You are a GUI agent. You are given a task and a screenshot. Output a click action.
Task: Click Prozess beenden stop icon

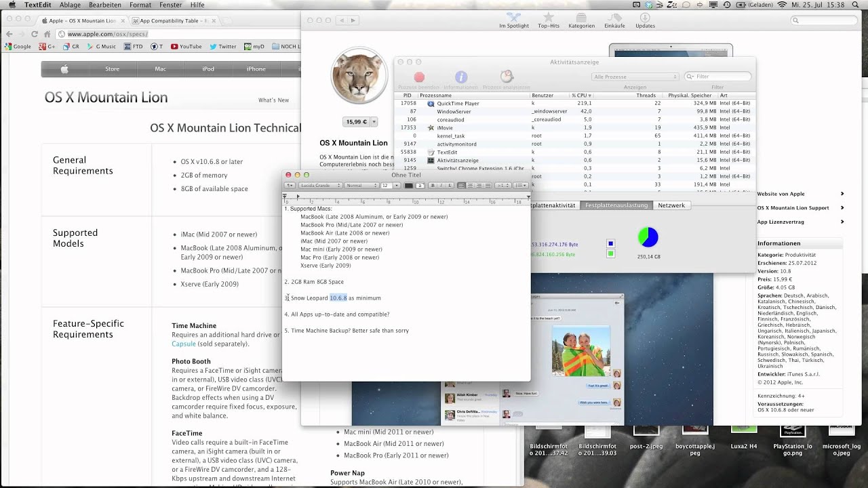click(x=419, y=78)
